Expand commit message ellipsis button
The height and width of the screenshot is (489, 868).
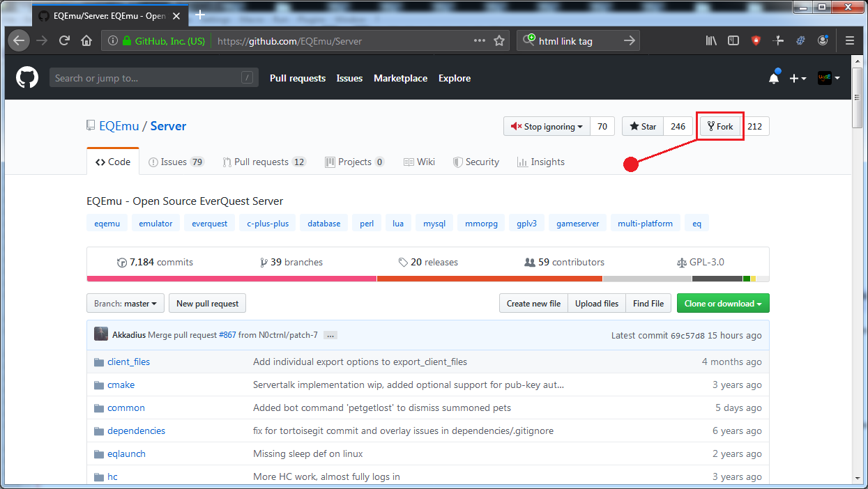[330, 335]
